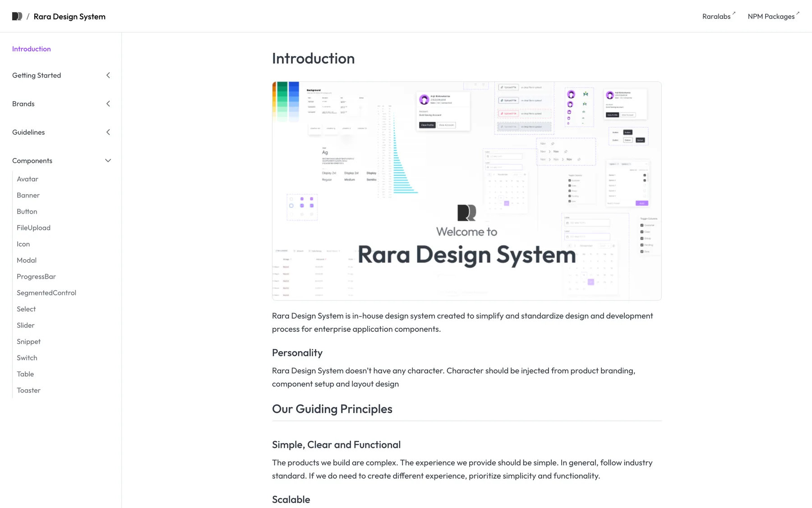Go to the SegmentedControl component page
Viewport: 812px width, 508px height.
point(46,293)
